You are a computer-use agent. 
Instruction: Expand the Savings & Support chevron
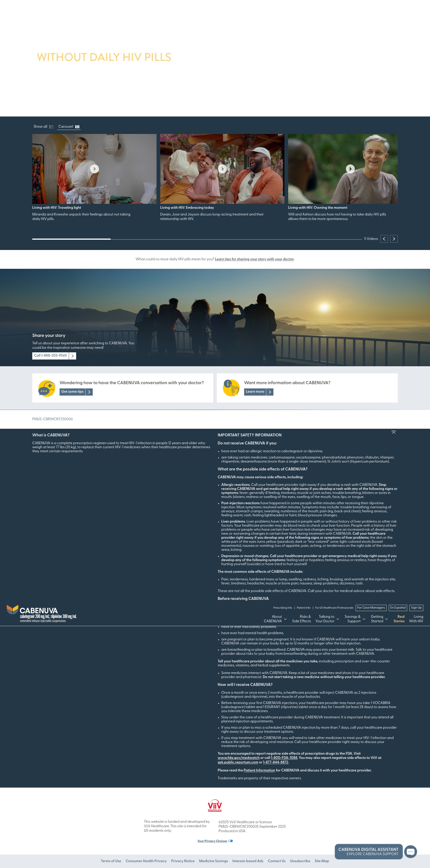pos(364,619)
